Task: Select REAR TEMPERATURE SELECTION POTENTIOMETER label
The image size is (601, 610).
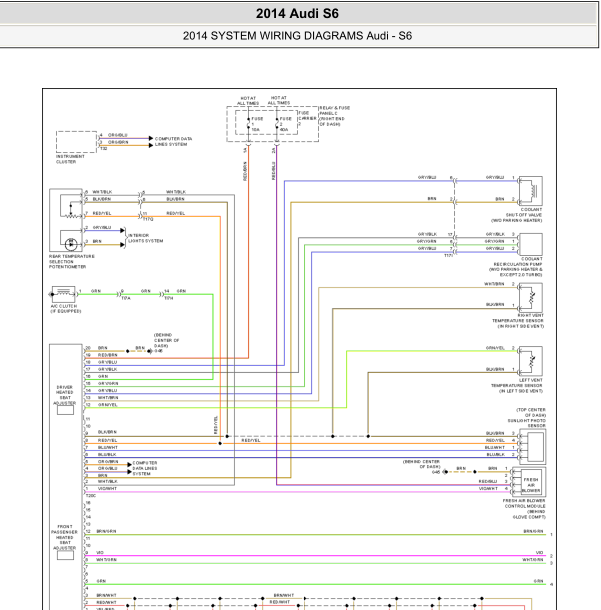Action: click(x=72, y=262)
